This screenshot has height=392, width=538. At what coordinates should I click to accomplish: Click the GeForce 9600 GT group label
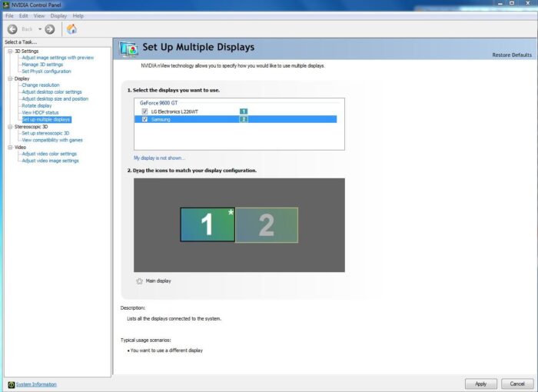click(x=158, y=103)
